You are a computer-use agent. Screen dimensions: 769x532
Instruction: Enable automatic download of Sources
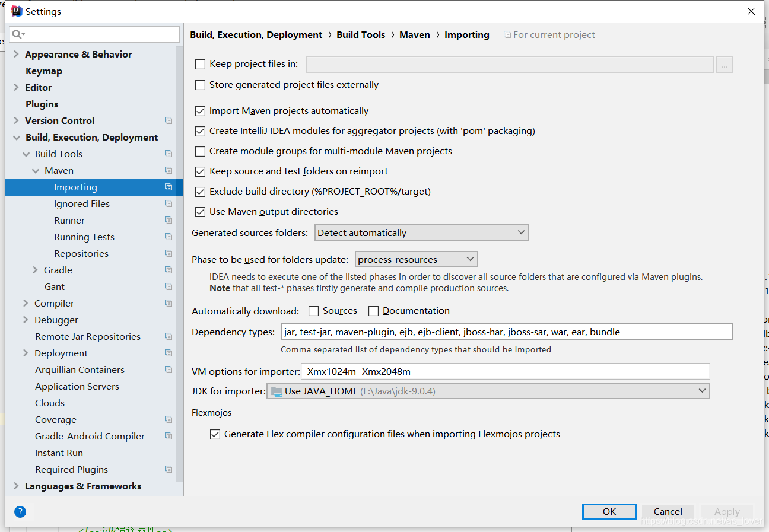click(314, 311)
